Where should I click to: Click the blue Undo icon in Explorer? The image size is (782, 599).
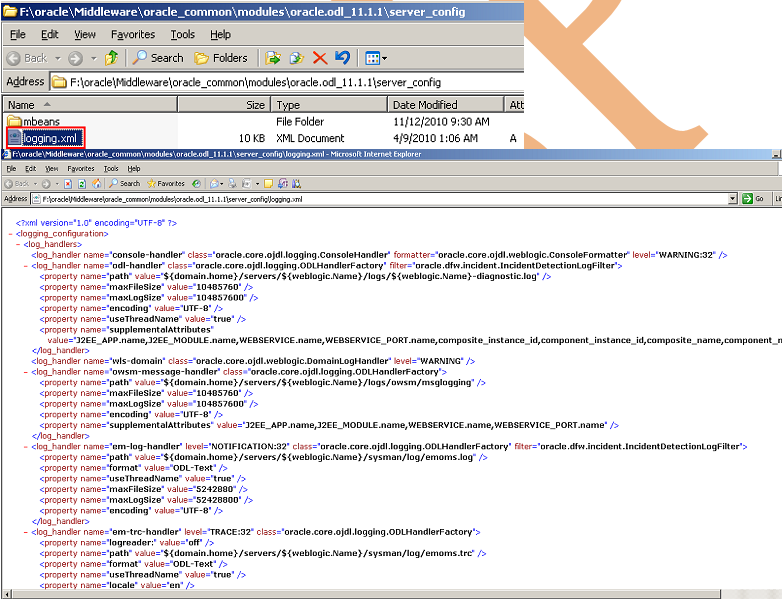click(343, 58)
